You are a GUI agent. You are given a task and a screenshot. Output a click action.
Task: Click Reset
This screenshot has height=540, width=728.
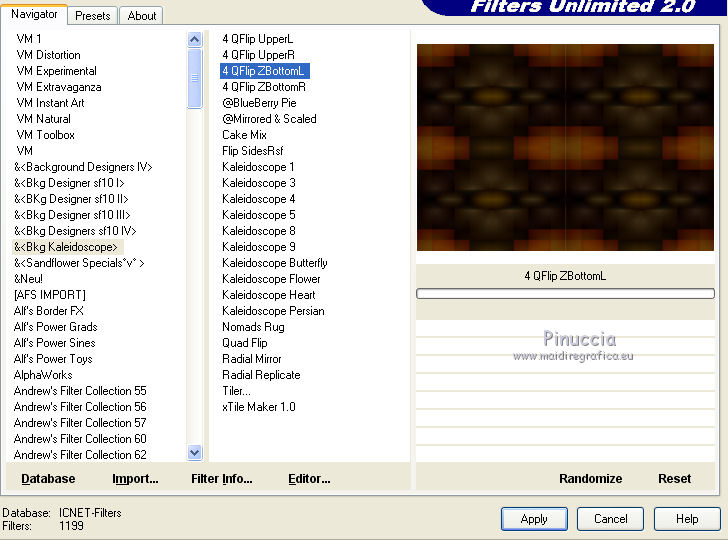point(674,479)
